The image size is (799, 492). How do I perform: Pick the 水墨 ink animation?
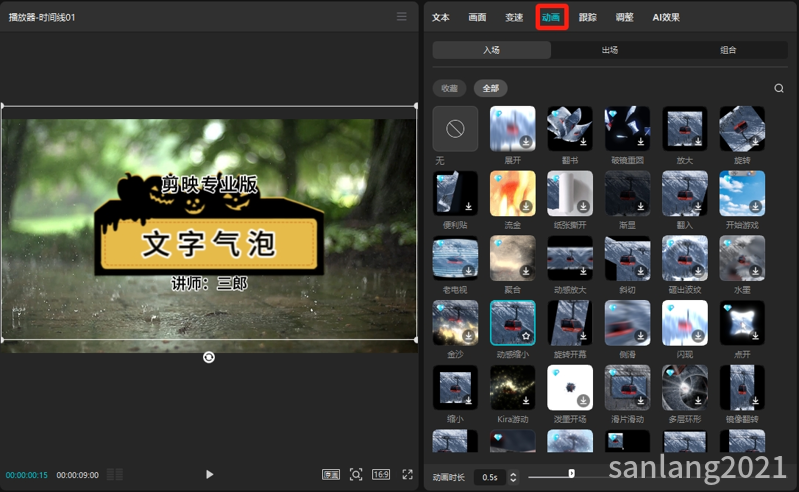click(x=742, y=258)
